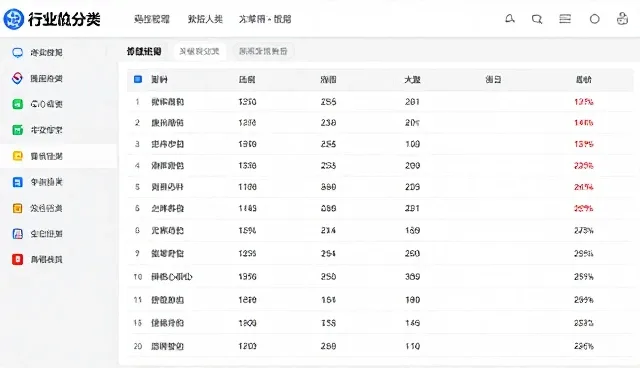Click row index "20" in the table

tap(138, 346)
